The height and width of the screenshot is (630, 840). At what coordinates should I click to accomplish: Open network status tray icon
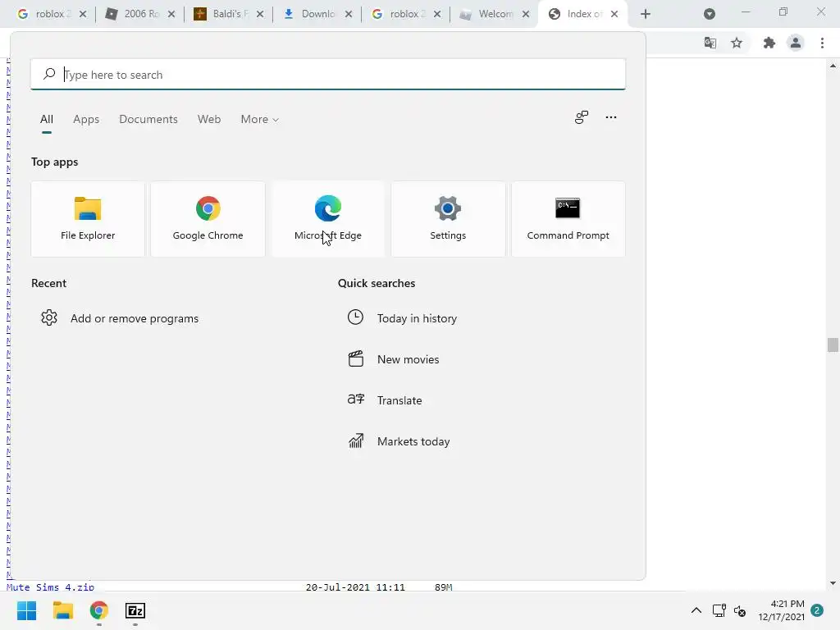point(719,610)
